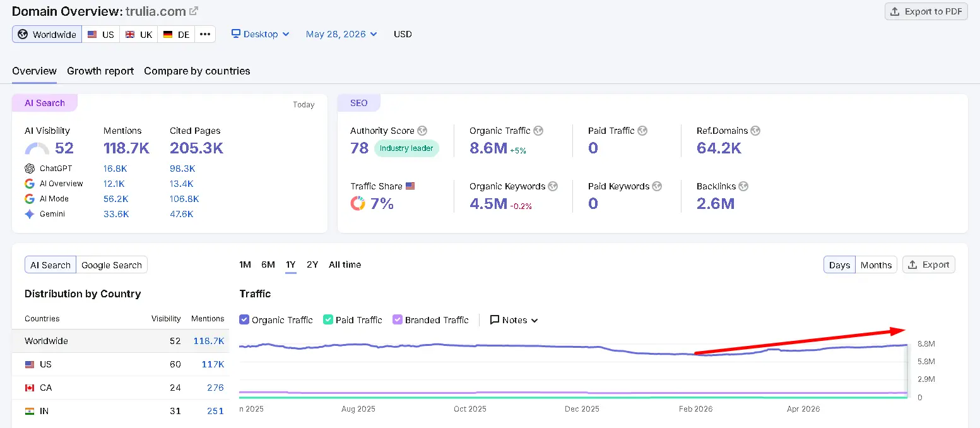Screen dimensions: 980x428
Task: Open the Compare by countries tab
Action: click(x=197, y=71)
